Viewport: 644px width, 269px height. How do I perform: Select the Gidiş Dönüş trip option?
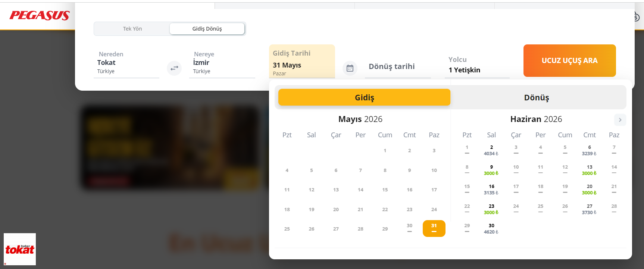(x=207, y=29)
